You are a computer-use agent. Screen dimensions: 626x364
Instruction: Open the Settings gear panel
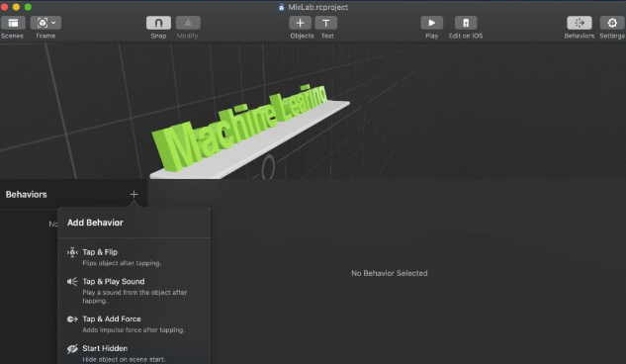[612, 23]
